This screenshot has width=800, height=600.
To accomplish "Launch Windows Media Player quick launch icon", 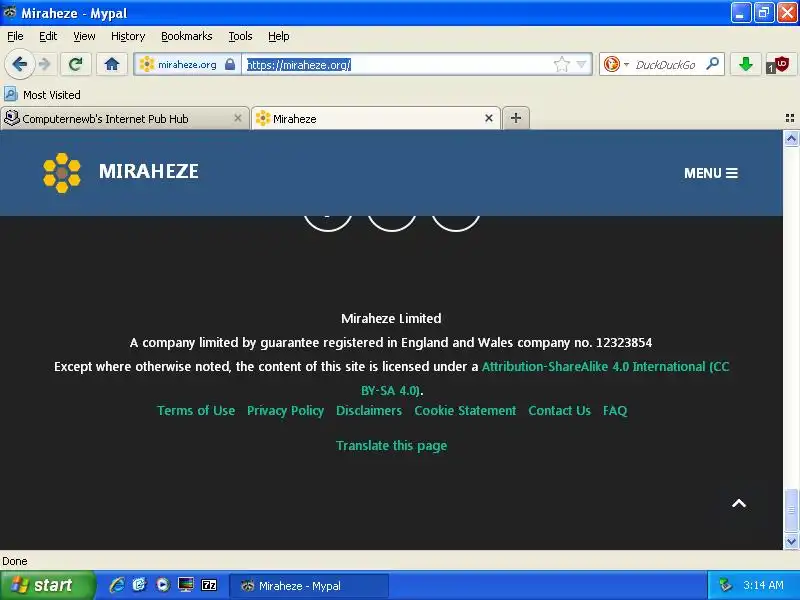I will coord(163,585).
